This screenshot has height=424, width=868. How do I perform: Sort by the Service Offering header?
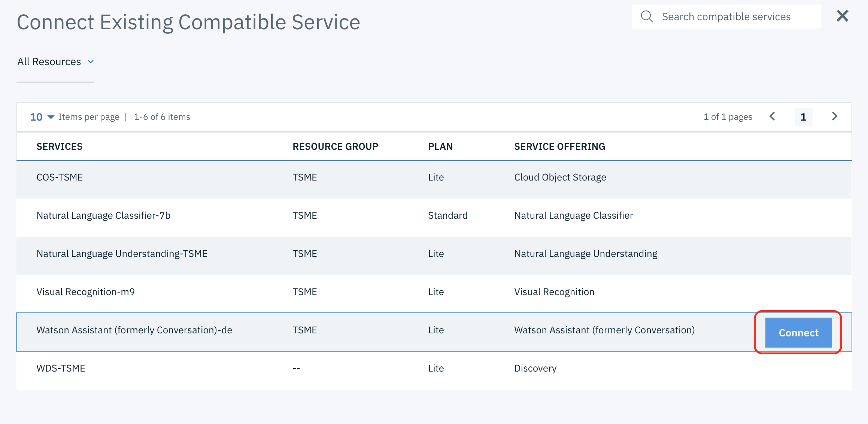pyautogui.click(x=559, y=146)
